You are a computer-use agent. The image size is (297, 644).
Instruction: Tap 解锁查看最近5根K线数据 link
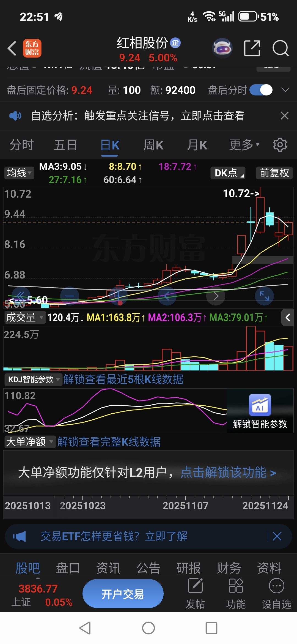pos(123,380)
